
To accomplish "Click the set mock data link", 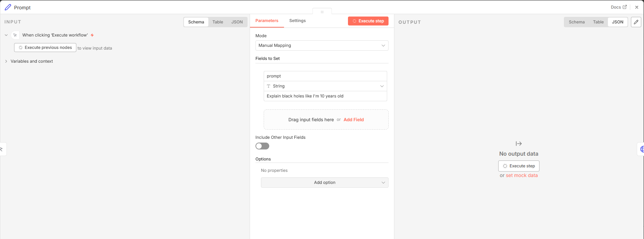I will click(522, 175).
